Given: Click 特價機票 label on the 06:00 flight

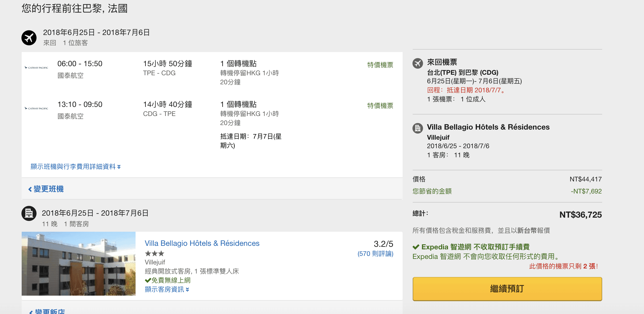Looking at the screenshot, I should (x=380, y=65).
